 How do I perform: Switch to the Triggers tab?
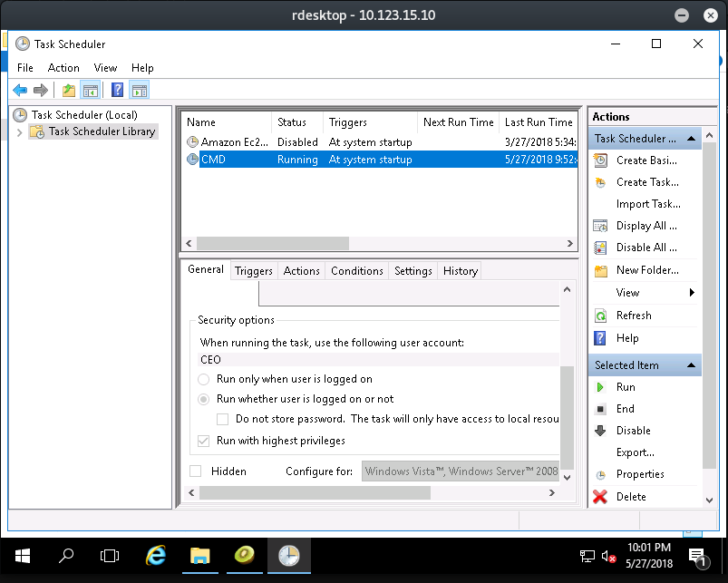(x=253, y=271)
